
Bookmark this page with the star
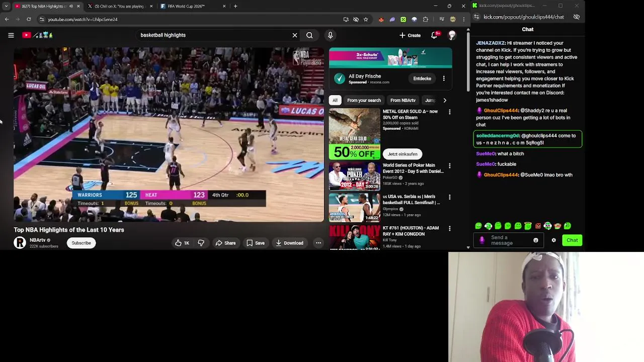tap(366, 19)
